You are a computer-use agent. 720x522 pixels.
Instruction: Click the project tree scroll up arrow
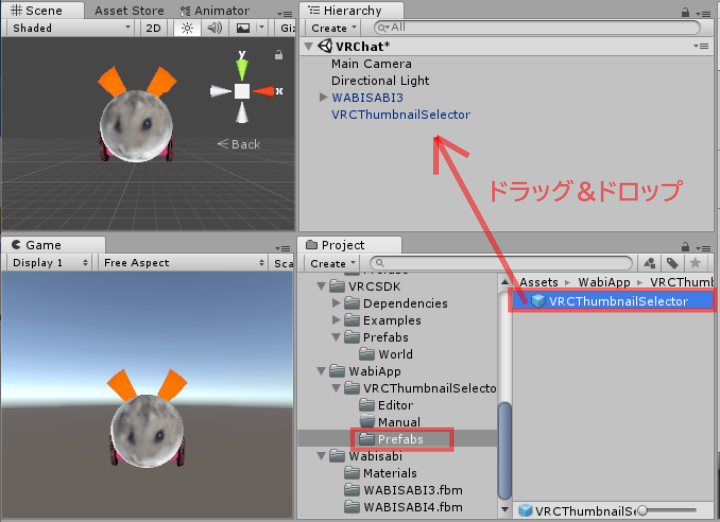(505, 281)
